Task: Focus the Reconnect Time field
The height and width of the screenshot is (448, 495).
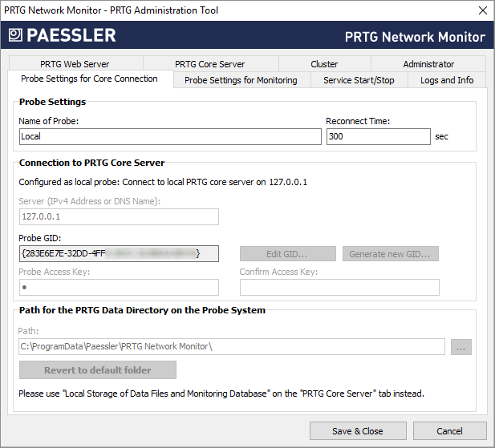Action: click(378, 137)
